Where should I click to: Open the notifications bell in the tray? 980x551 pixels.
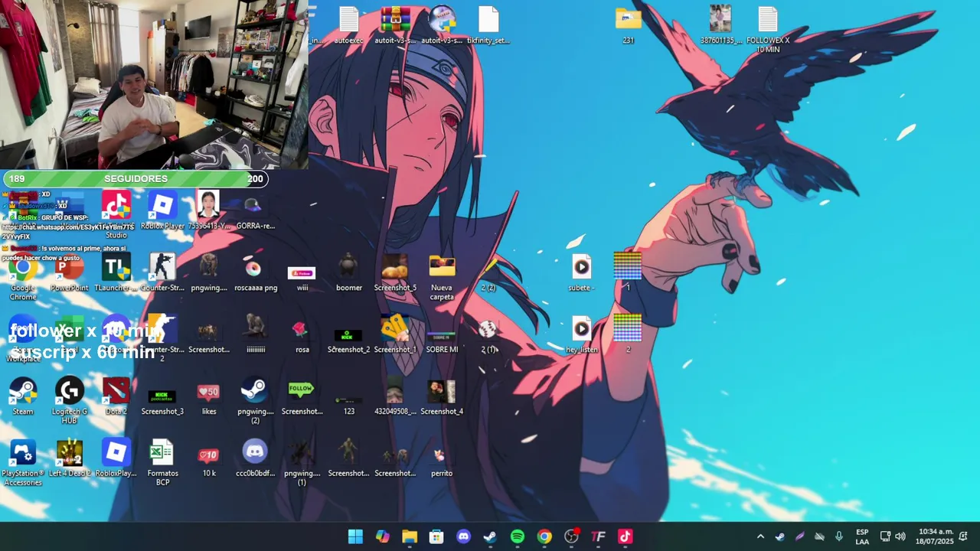tap(963, 536)
